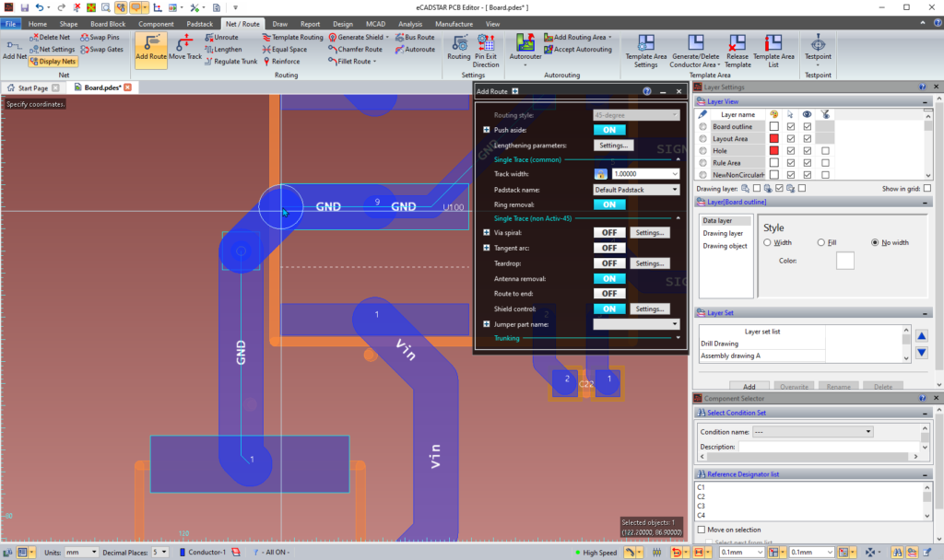Open Via spiral Settings button
This screenshot has height=560, width=944.
click(650, 232)
